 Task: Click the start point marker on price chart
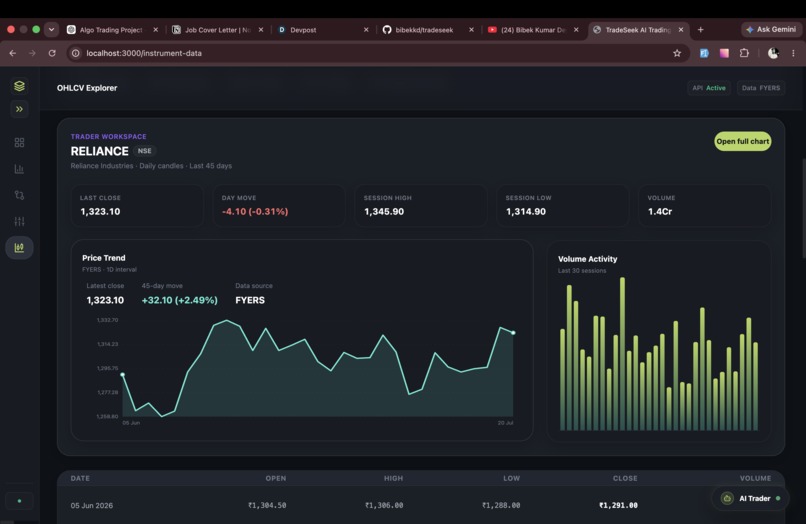(122, 374)
